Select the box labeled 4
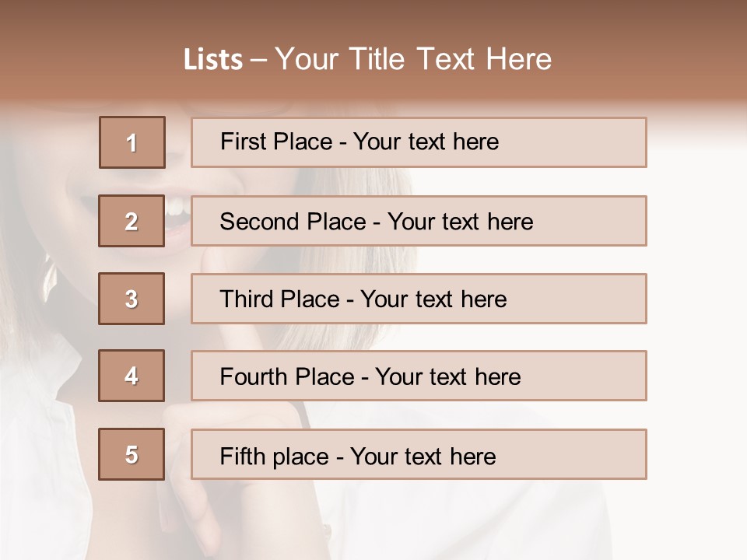The width and height of the screenshot is (747, 560). tap(132, 376)
